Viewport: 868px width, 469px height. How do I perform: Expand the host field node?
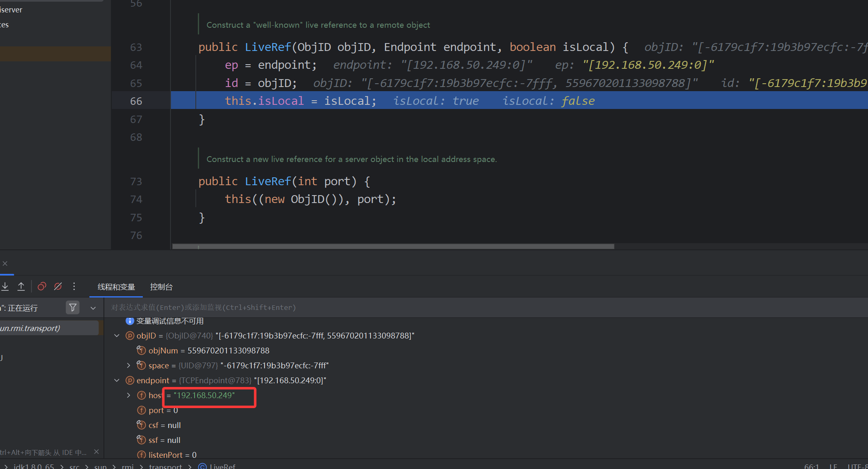[129, 395]
